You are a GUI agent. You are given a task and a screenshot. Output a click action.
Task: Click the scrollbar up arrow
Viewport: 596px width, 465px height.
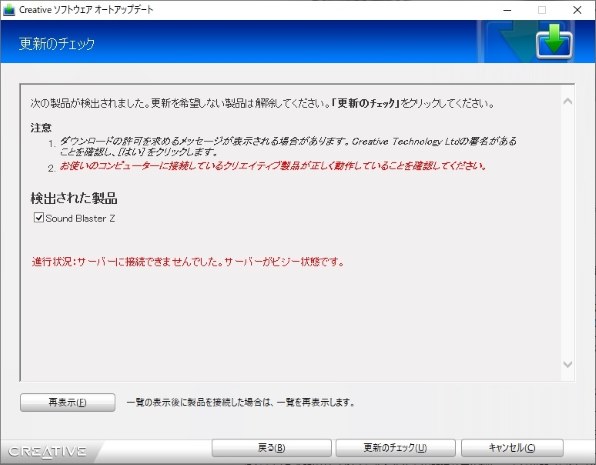[567, 101]
